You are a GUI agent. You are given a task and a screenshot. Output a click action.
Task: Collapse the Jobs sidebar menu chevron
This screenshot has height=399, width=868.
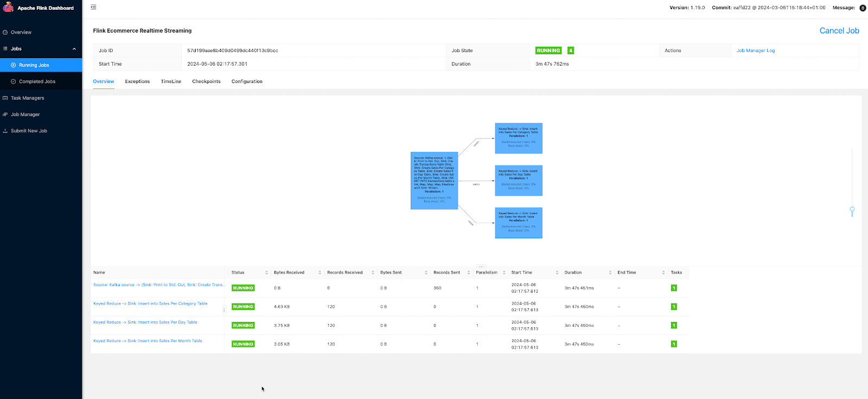(x=74, y=49)
